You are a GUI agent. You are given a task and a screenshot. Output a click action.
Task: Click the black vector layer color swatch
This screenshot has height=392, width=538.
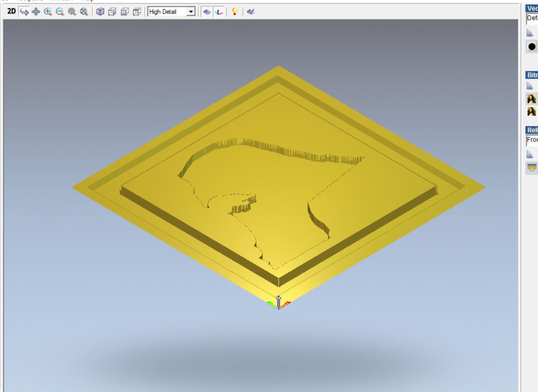(532, 47)
